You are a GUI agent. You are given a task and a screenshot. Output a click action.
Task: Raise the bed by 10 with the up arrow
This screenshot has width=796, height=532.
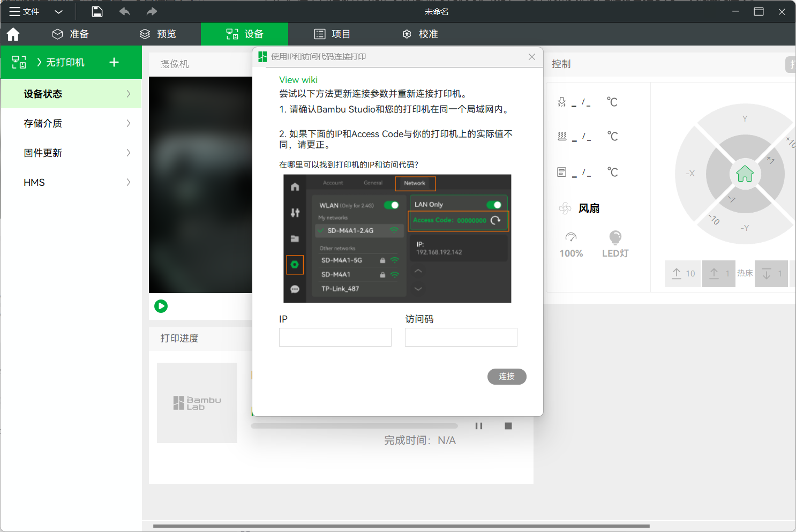(683, 274)
